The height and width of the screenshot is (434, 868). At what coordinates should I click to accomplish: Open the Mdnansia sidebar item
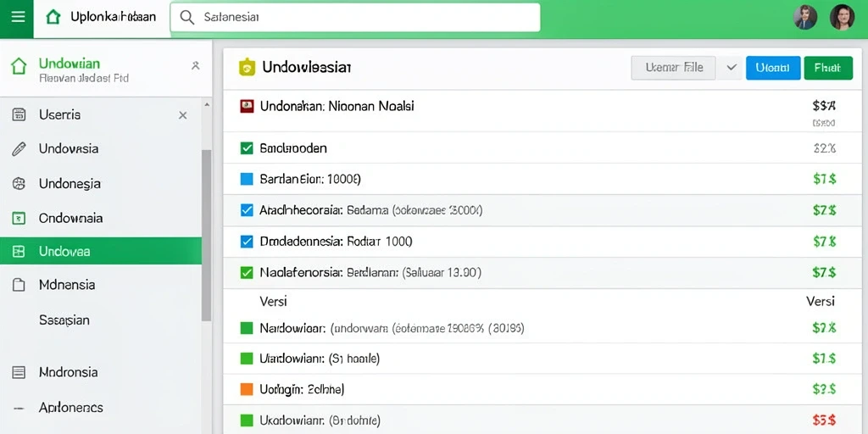tap(101, 285)
